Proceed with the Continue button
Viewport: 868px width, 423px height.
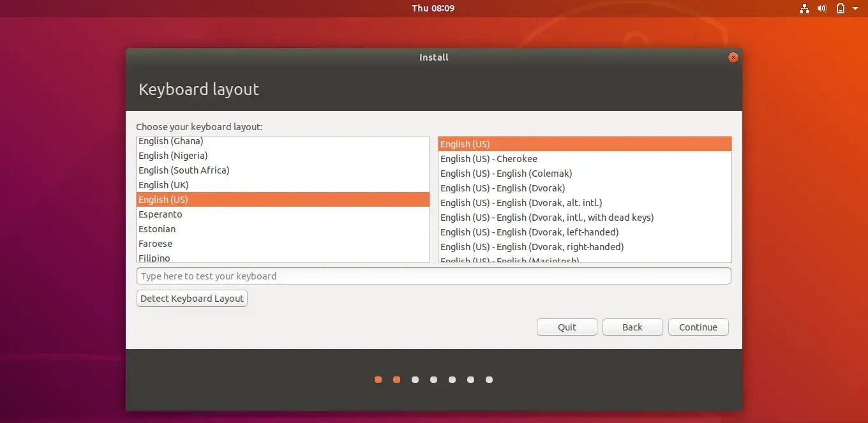tap(698, 327)
